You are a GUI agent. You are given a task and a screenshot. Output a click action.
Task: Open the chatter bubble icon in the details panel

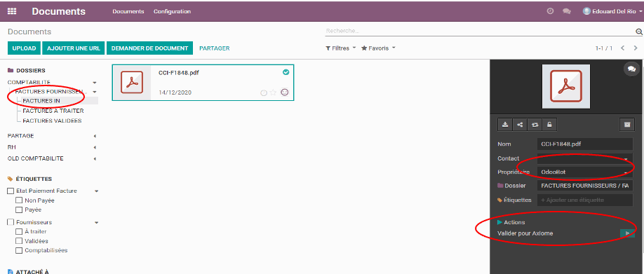631,69
